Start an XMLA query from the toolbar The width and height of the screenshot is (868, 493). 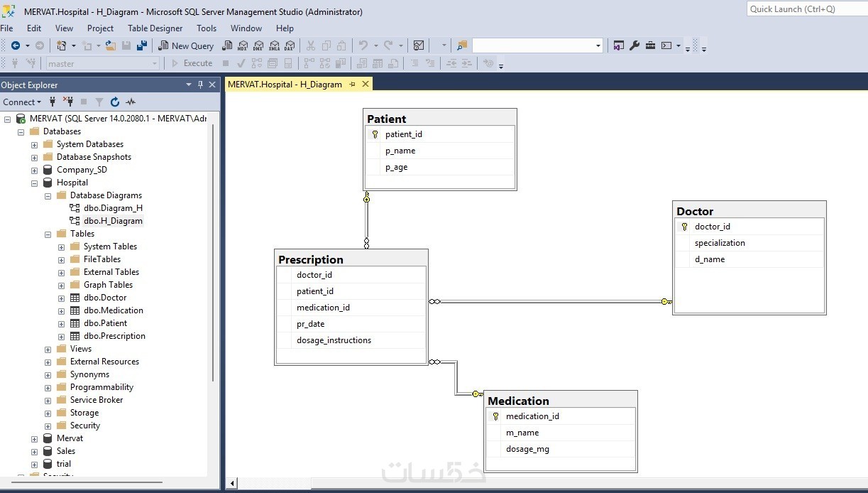tap(274, 45)
